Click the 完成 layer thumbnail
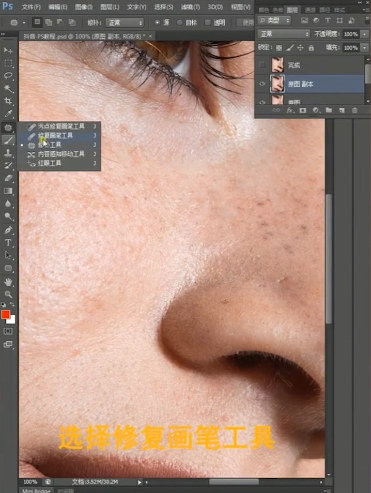The width and height of the screenshot is (371, 493). coord(277,65)
